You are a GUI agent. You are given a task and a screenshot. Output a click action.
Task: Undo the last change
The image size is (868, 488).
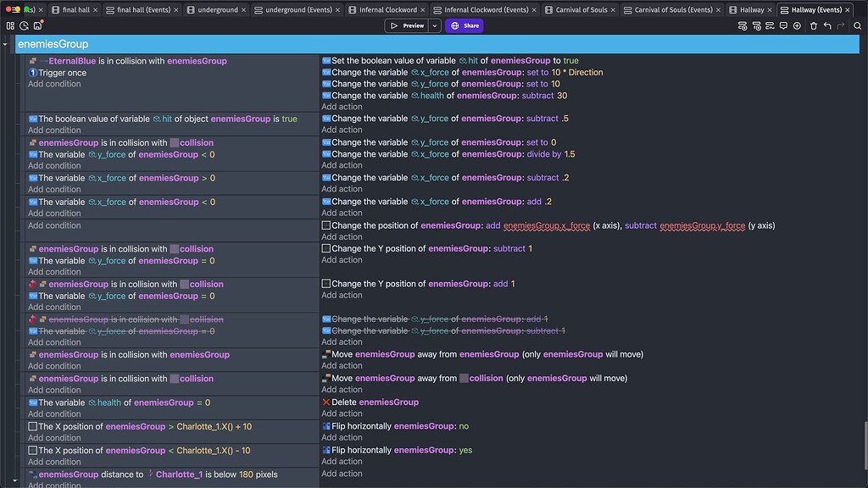827,26
